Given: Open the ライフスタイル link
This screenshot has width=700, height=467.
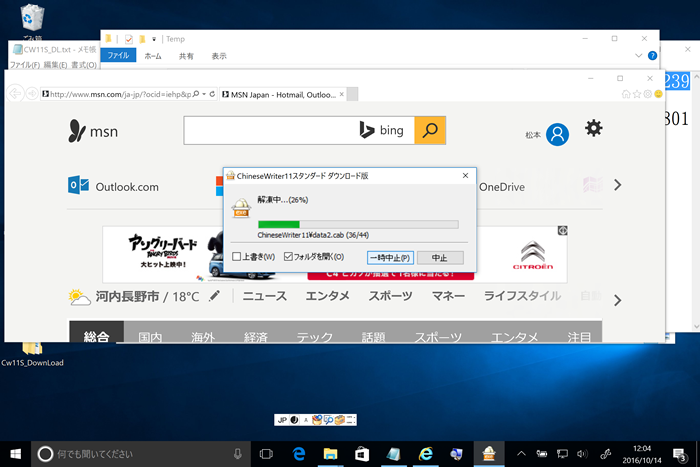Looking at the screenshot, I should (522, 296).
